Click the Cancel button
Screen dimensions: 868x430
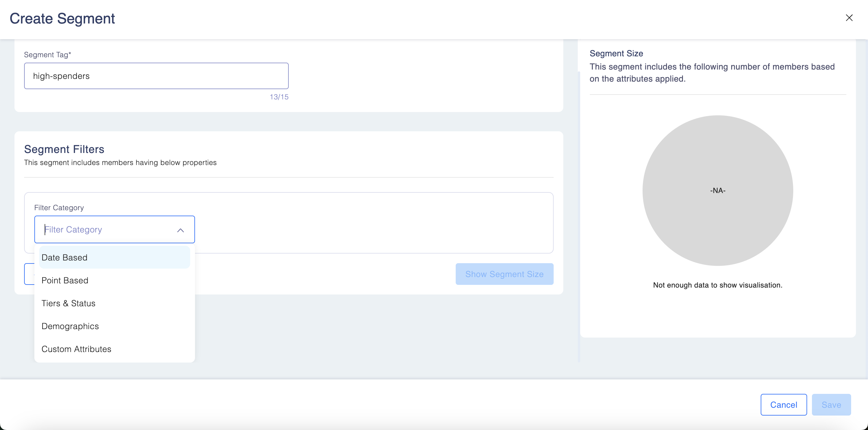[x=783, y=405]
